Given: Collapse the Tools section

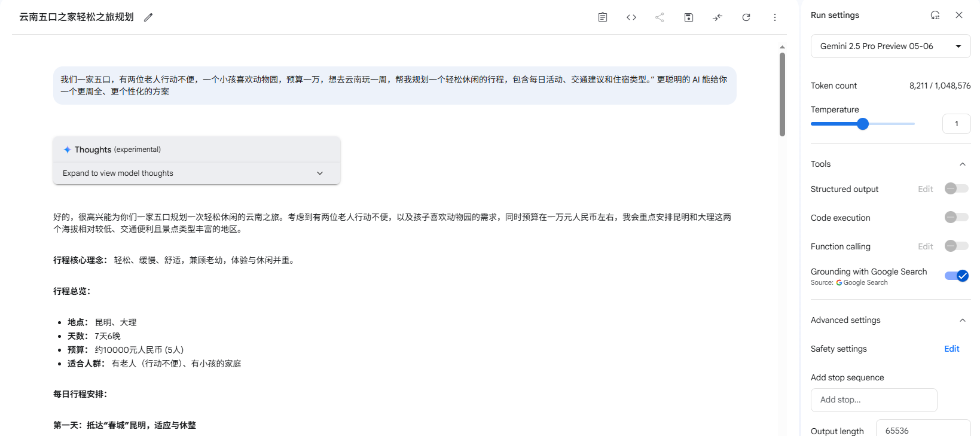Looking at the screenshot, I should click(963, 164).
